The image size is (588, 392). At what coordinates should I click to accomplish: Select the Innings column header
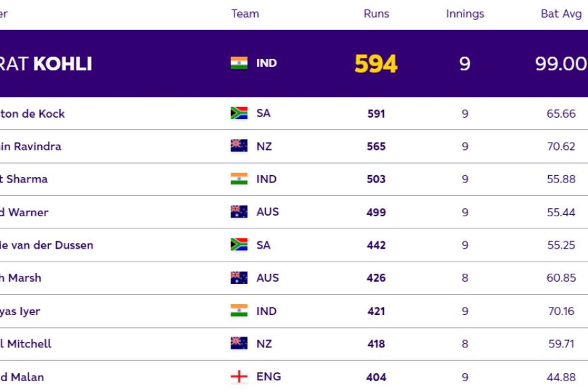point(465,14)
